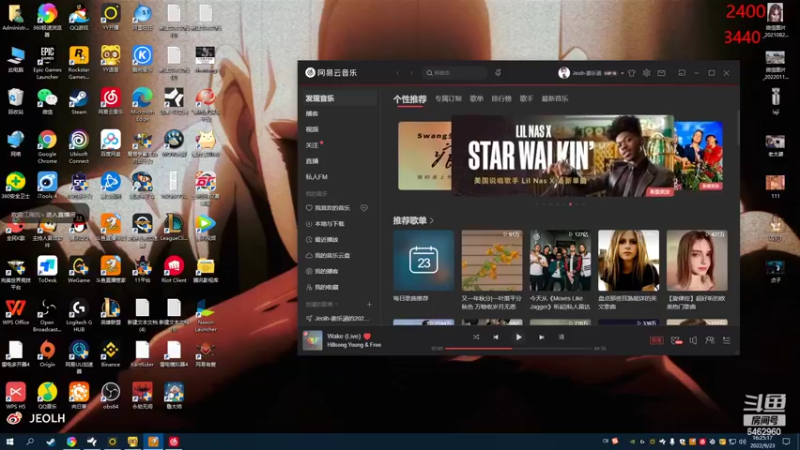Open the daily recommended songs calendar card
The width and height of the screenshot is (800, 450).
(x=423, y=260)
